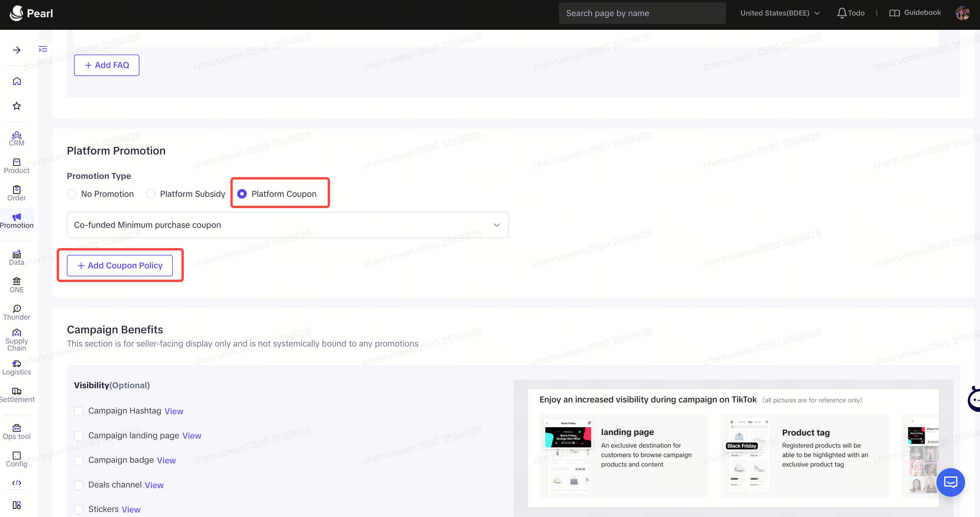
Task: Open the Guidebook menu item
Action: click(x=915, y=13)
